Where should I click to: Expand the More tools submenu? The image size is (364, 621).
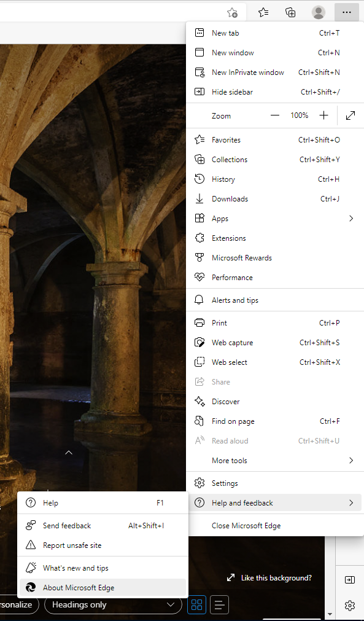275,461
